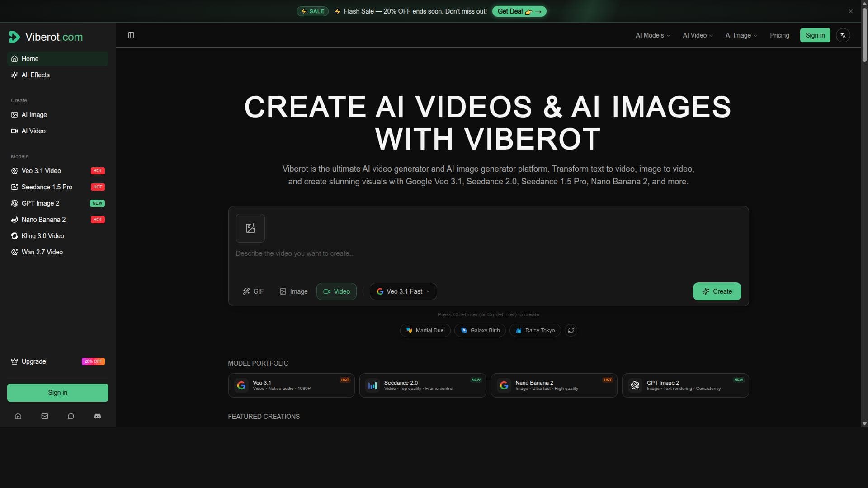Click the image upload icon in prompt box
Screen dimensions: 868x488
point(250,228)
